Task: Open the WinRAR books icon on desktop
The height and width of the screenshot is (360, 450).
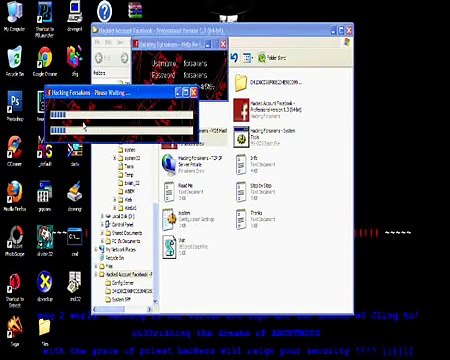Action: point(135,11)
